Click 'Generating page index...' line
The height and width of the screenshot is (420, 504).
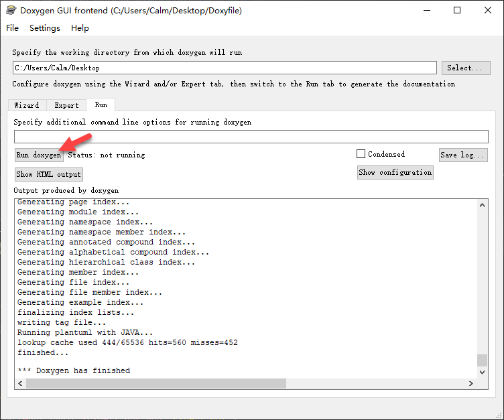(73, 202)
